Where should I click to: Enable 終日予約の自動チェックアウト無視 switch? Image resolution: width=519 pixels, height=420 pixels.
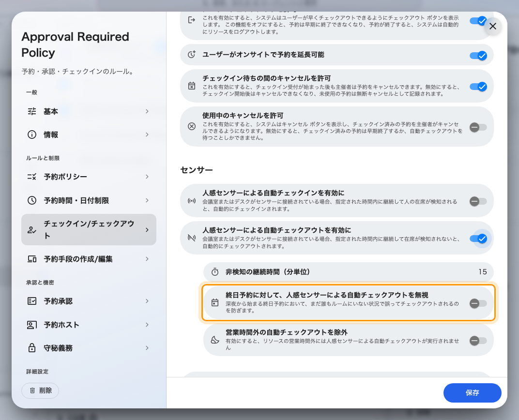[x=478, y=303]
